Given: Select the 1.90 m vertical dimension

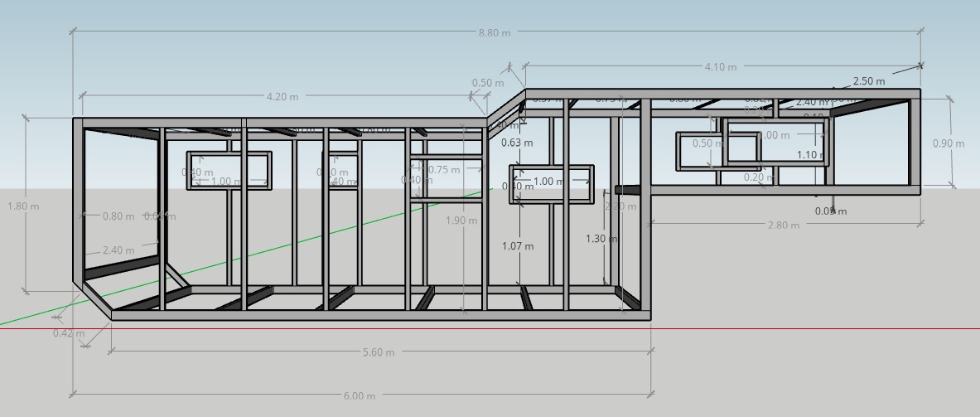Looking at the screenshot, I should coord(461,221).
